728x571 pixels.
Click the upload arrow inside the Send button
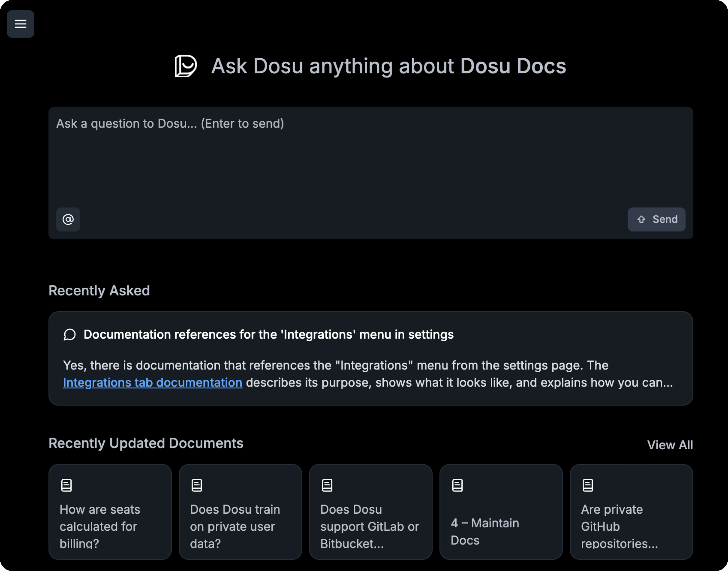641,219
